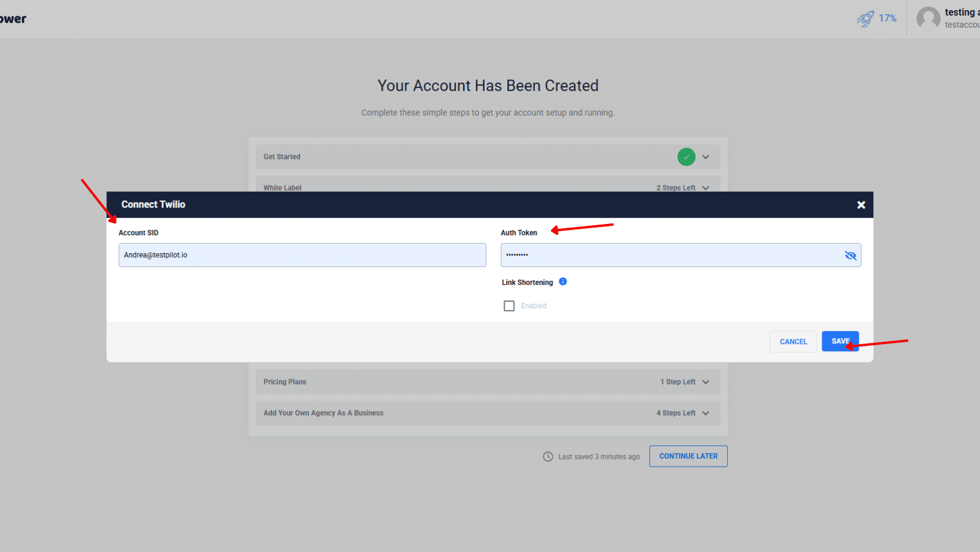This screenshot has width=980, height=552.
Task: Click the 17% progress text
Action: tap(887, 19)
